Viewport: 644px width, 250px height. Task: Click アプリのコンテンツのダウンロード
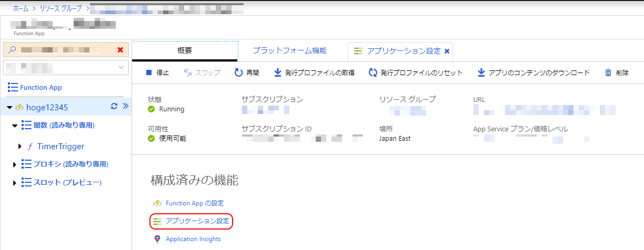pyautogui.click(x=534, y=72)
